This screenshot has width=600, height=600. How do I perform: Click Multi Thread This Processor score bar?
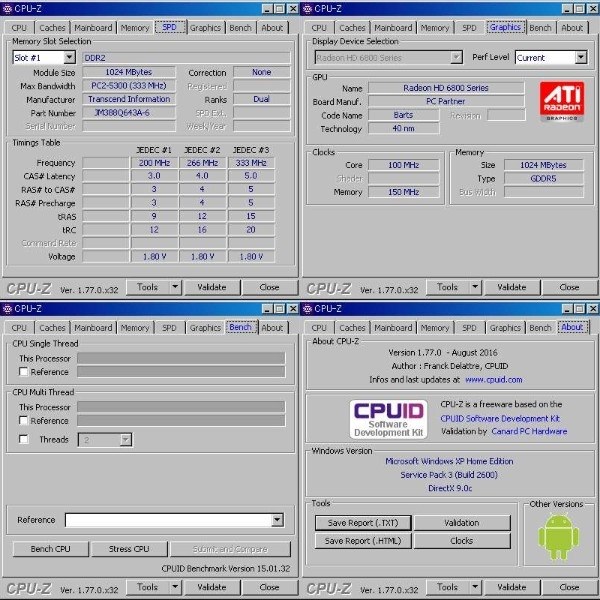click(x=181, y=407)
